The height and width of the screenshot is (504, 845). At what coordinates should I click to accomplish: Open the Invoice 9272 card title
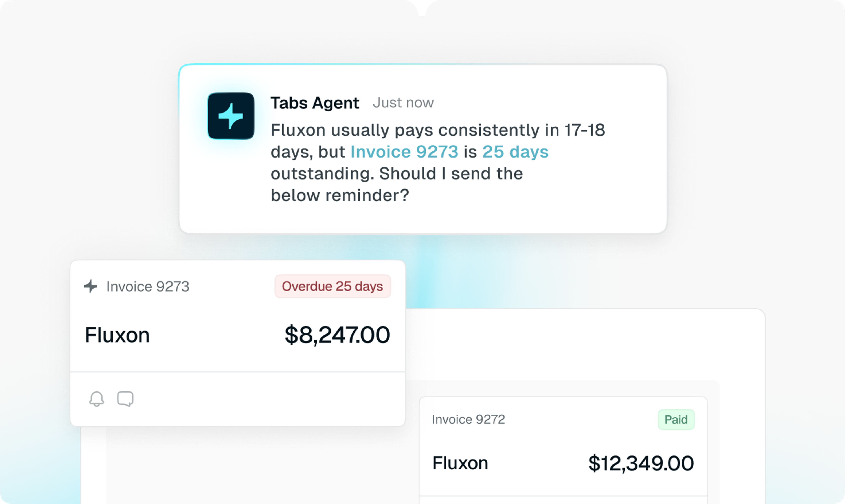coord(468,420)
